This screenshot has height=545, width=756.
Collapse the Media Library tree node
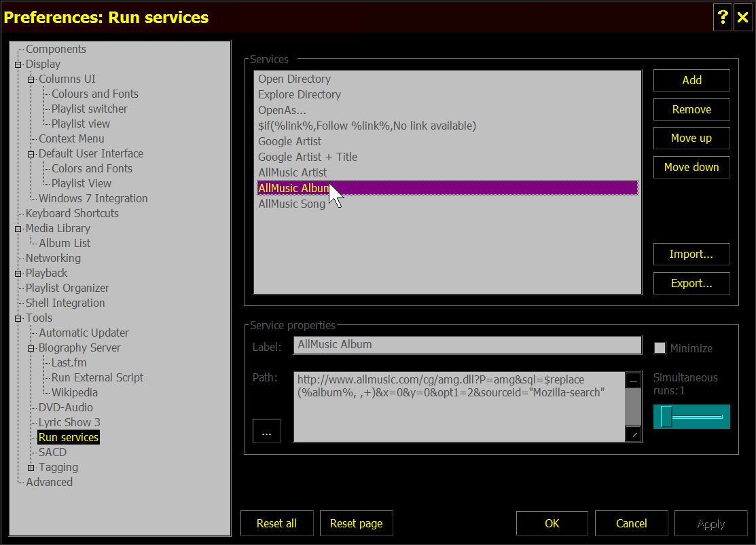pyautogui.click(x=18, y=229)
